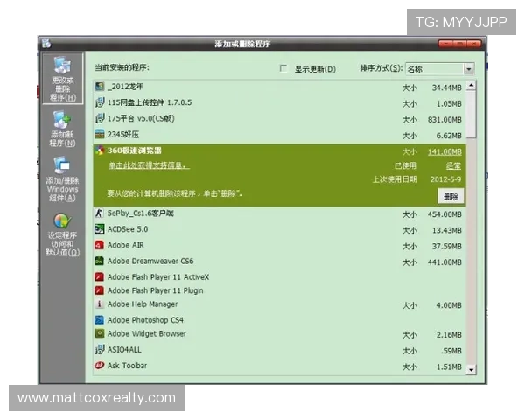Click the 删除 remove button
525x420 pixels.
click(x=451, y=196)
